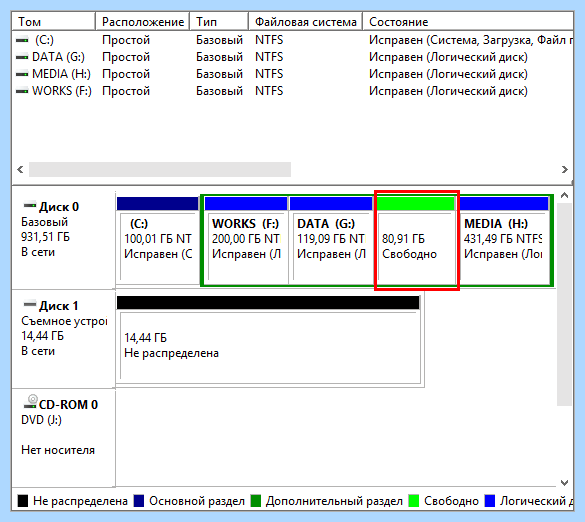The width and height of the screenshot is (585, 522).
Task: Click the bright green Свободно legend swatch
Action: pos(414,501)
